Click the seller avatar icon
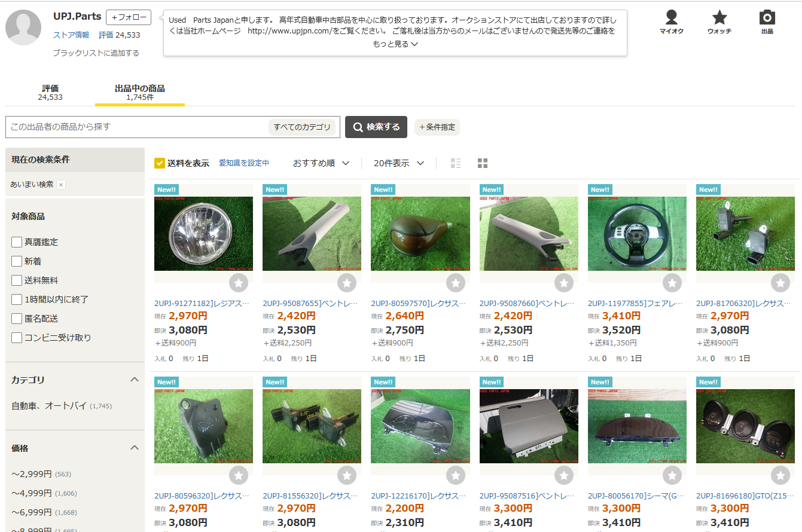This screenshot has height=532, width=802. 23,27
